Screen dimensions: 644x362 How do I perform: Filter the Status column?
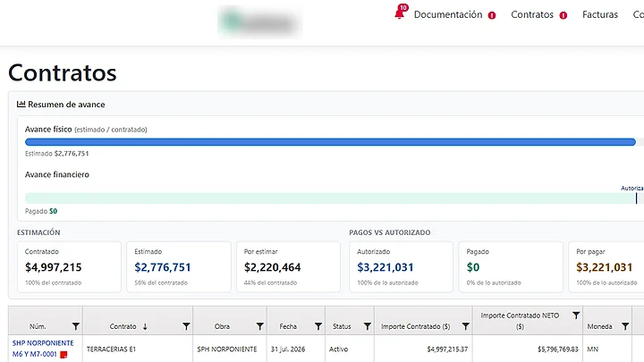[368, 326]
